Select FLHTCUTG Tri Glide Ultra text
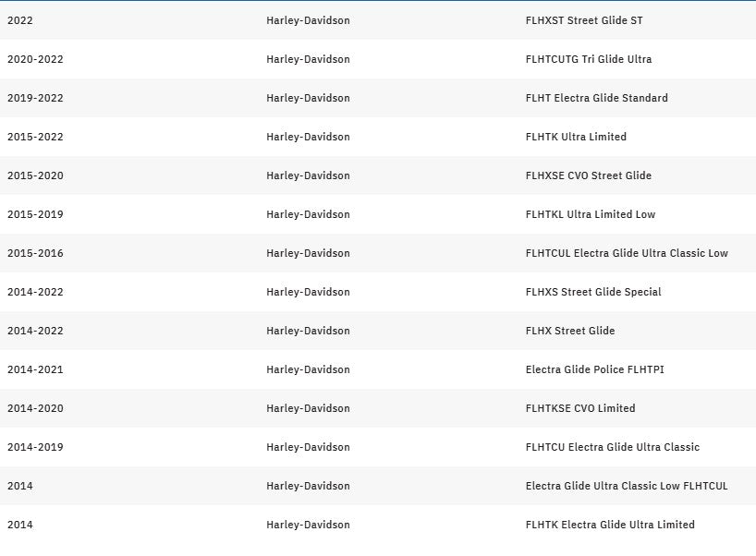 coord(588,59)
